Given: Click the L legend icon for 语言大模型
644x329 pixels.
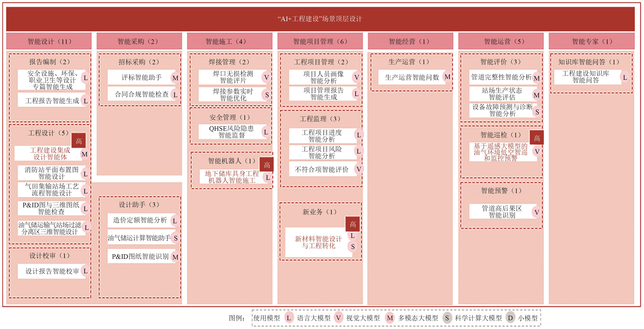Looking at the screenshot, I should [289, 318].
